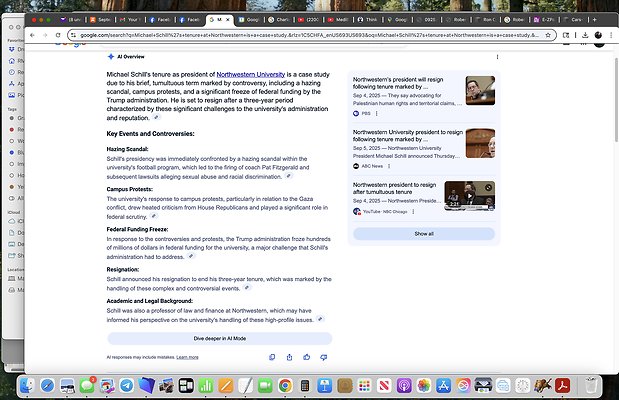Screen dimensions: 619x400
Task: Open App Store from the dock
Action: [443, 385]
